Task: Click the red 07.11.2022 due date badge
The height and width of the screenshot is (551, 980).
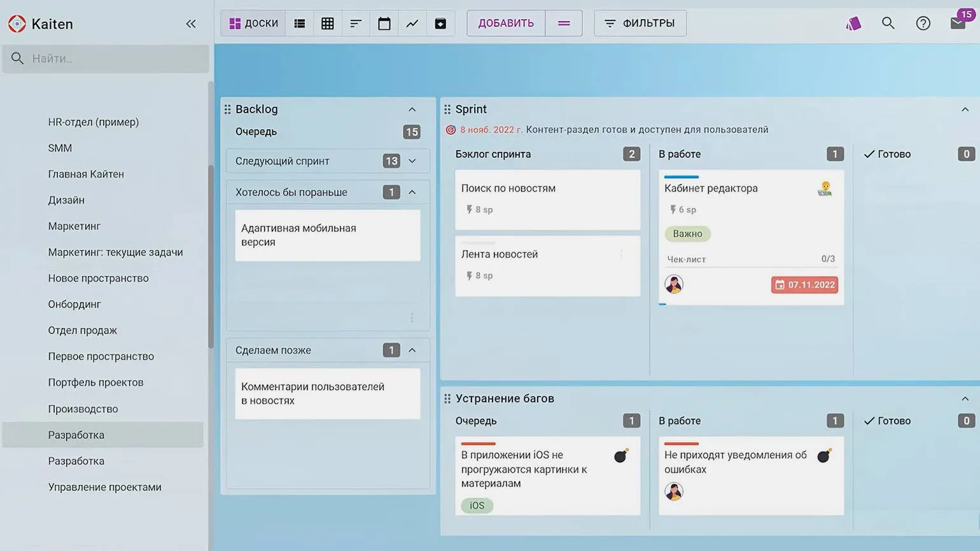Action: [x=804, y=285]
